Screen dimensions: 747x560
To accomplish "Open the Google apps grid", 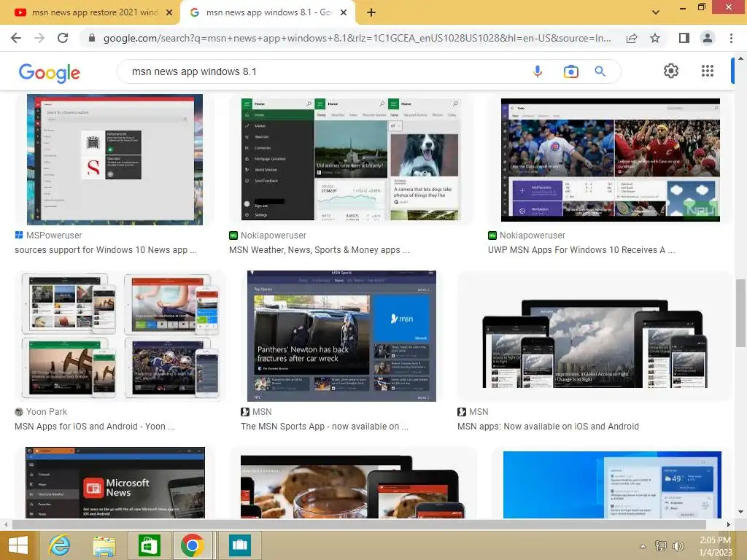I will 708,71.
